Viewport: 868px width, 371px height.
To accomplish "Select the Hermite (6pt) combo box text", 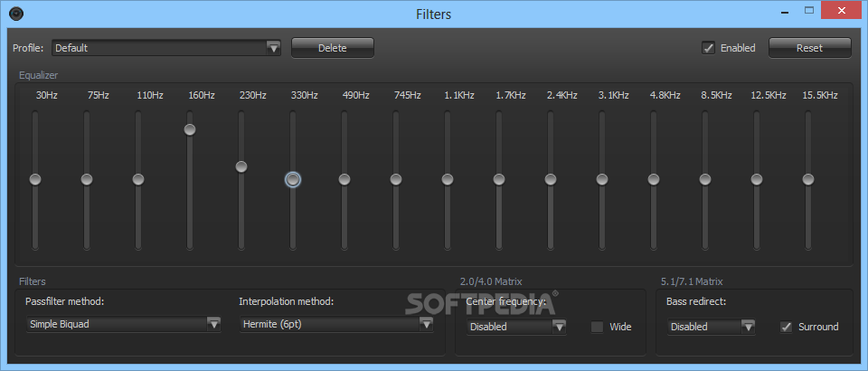I will pyautogui.click(x=272, y=325).
